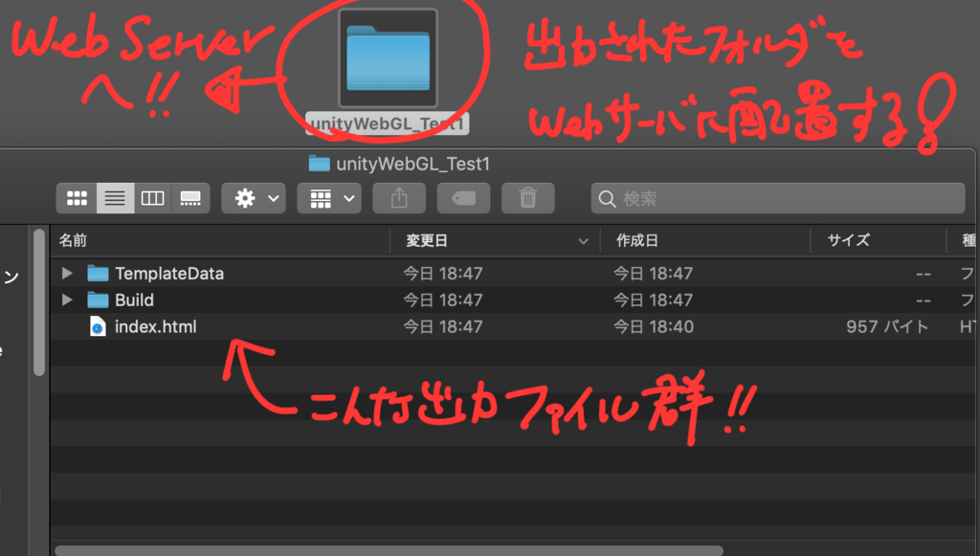Click the Share toolbar button
Viewport: 980px width, 556px height.
399,199
